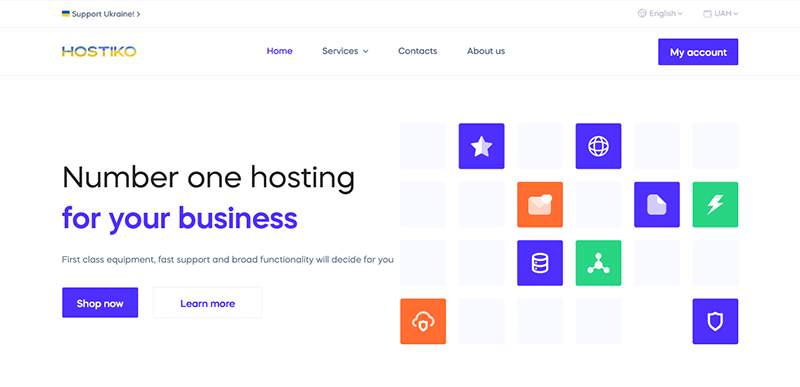Image resolution: width=800 pixels, height=387 pixels.
Task: Click the purple globe icon tile
Action: coord(598,146)
